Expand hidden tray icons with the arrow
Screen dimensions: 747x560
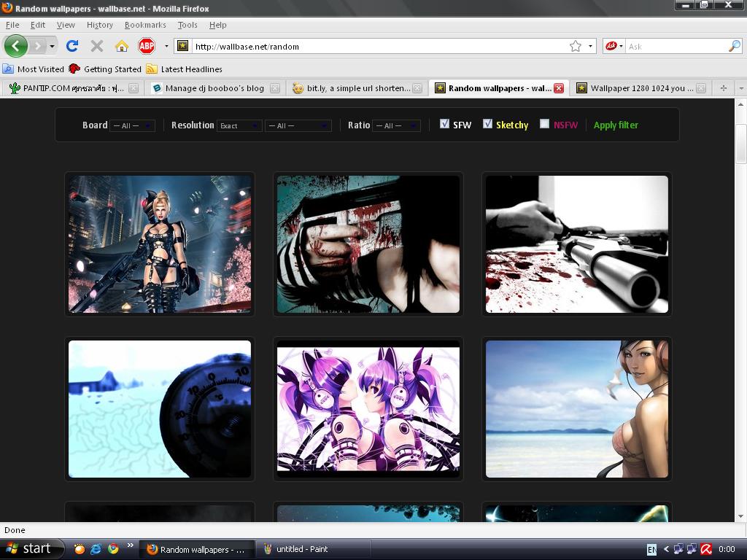point(666,549)
